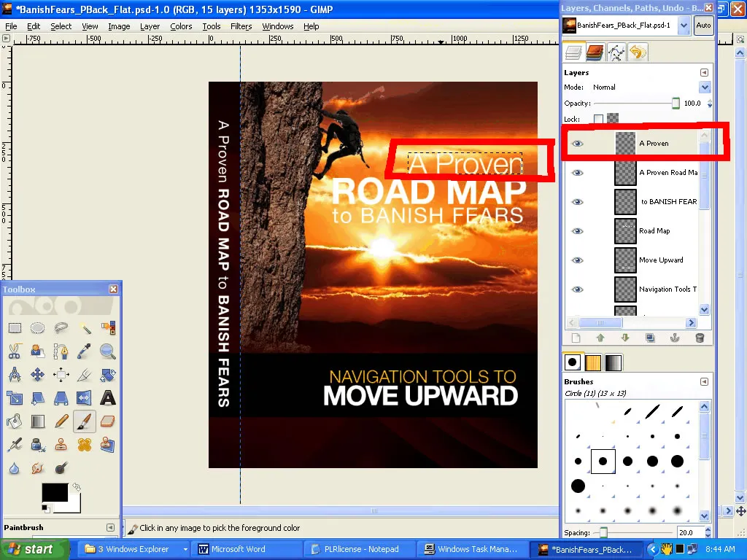Select the Rectangle Select tool
Viewport: 747px width, 560px height.
pos(15,328)
